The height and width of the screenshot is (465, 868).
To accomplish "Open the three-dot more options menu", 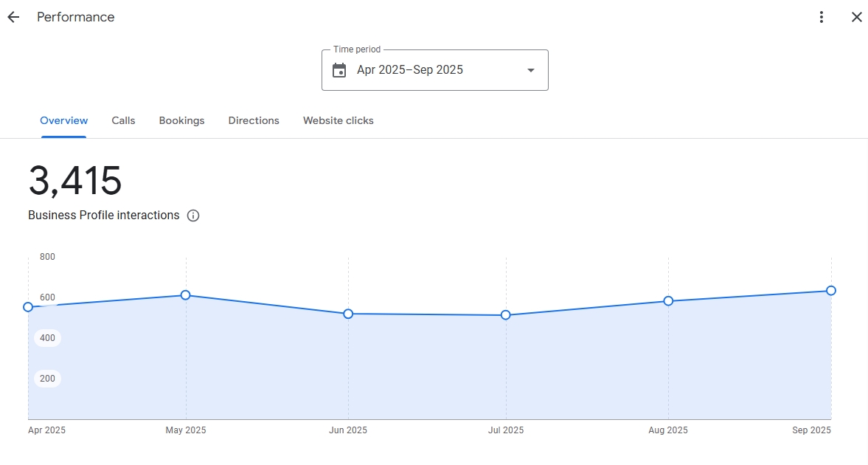I will [x=822, y=17].
